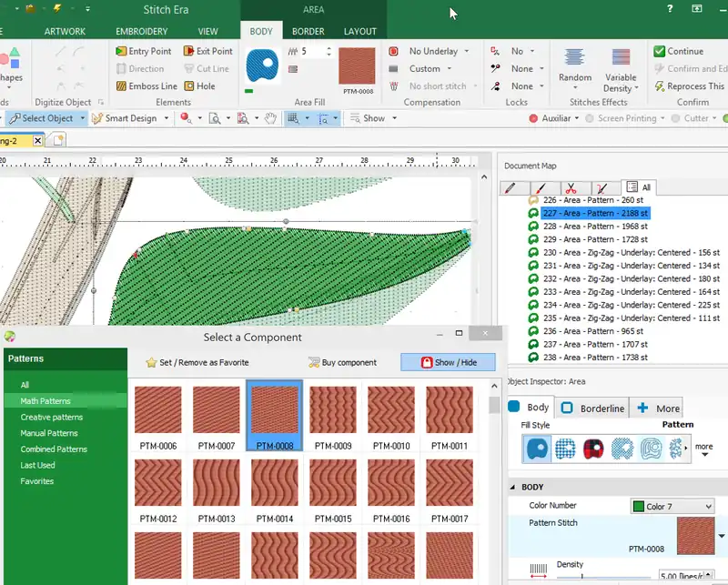Click the Buy component button

[x=341, y=362]
